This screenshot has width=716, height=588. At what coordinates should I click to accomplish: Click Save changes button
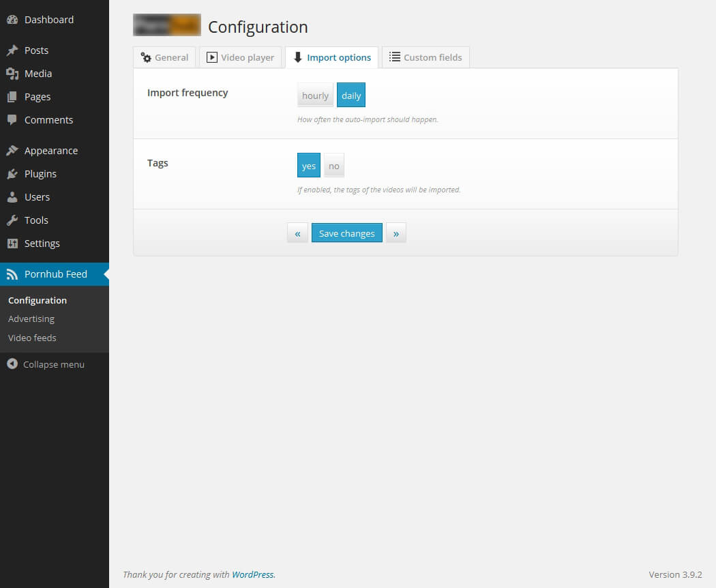(347, 233)
